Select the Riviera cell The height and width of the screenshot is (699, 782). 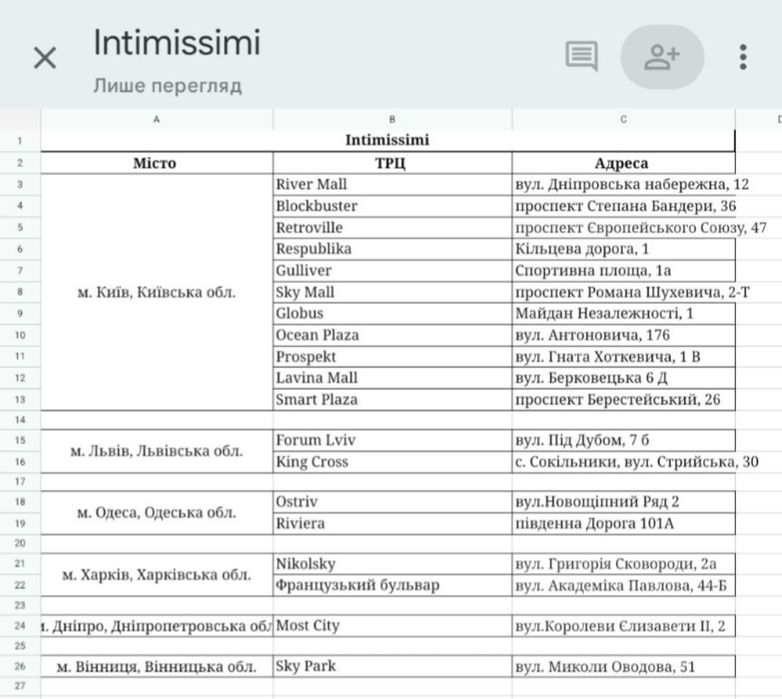(x=392, y=524)
